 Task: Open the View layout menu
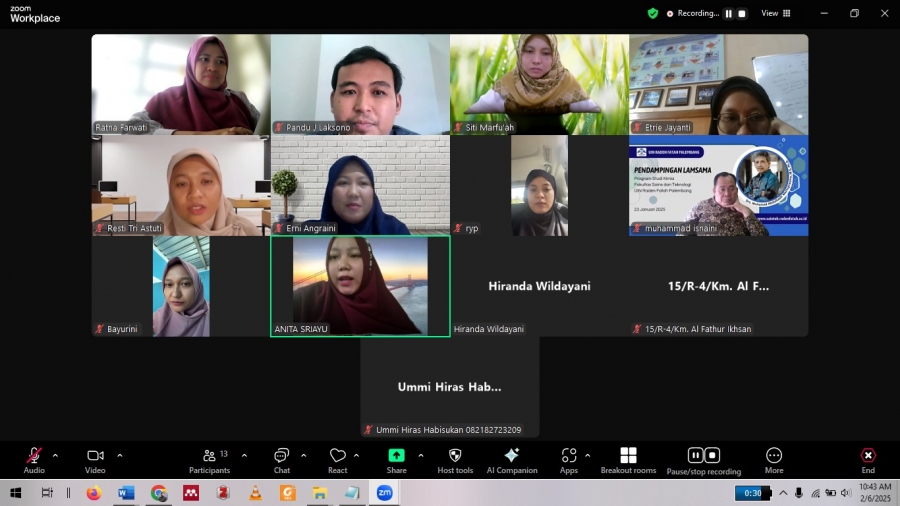775,13
